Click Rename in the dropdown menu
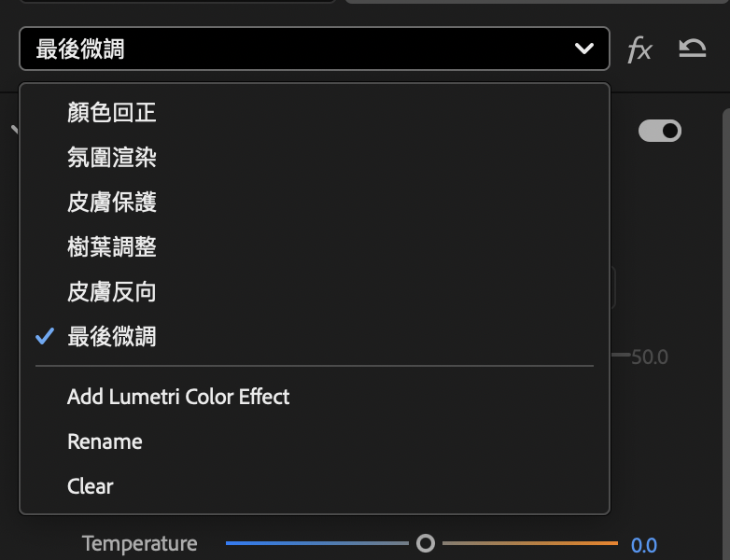Screen dimensions: 730x560 point(105,441)
